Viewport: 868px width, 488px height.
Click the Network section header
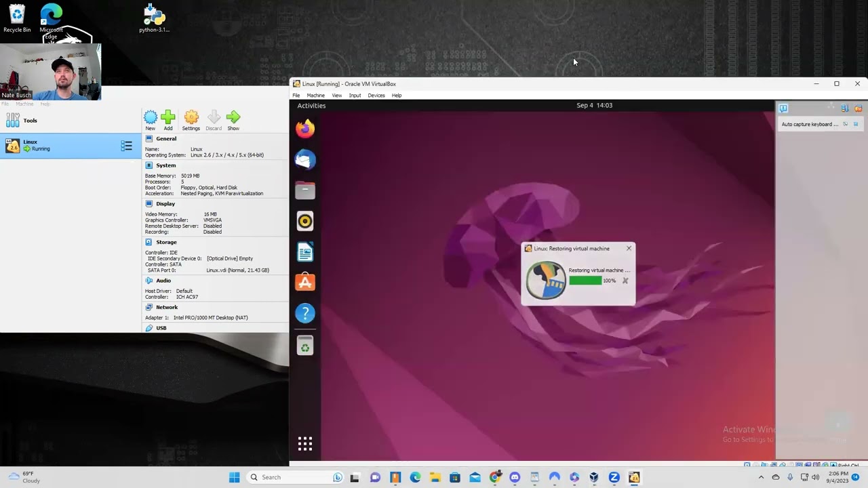tap(167, 307)
